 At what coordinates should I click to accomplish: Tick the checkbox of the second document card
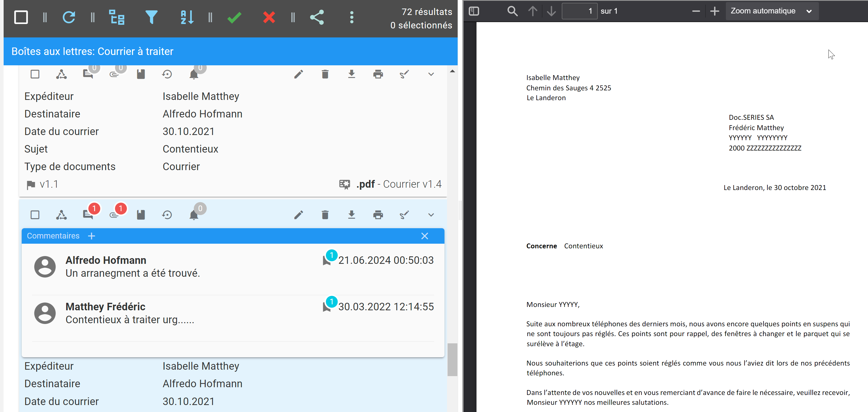pyautogui.click(x=35, y=215)
